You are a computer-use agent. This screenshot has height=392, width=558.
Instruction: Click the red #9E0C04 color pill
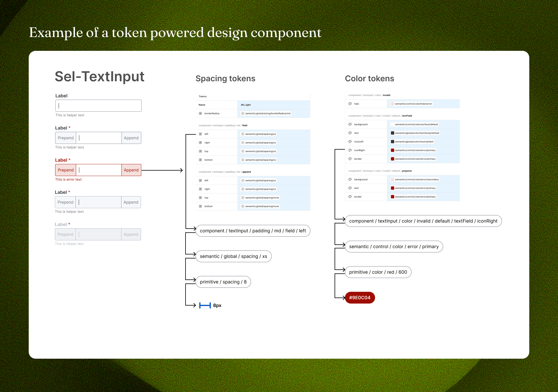pyautogui.click(x=360, y=298)
